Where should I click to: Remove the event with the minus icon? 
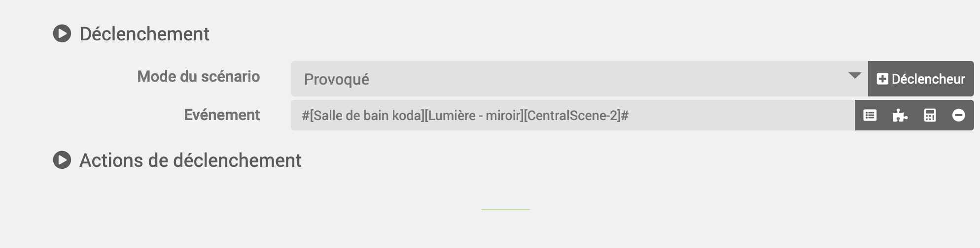(958, 116)
